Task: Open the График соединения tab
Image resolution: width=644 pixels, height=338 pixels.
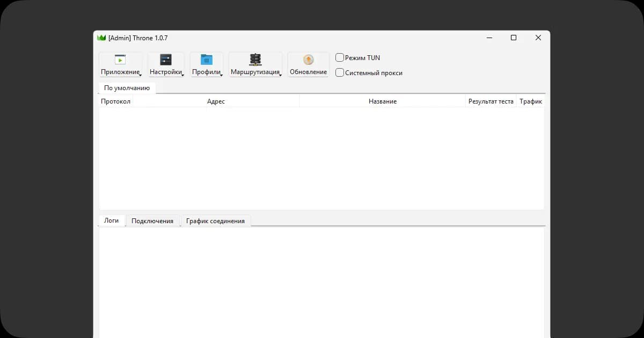Action: click(x=215, y=221)
